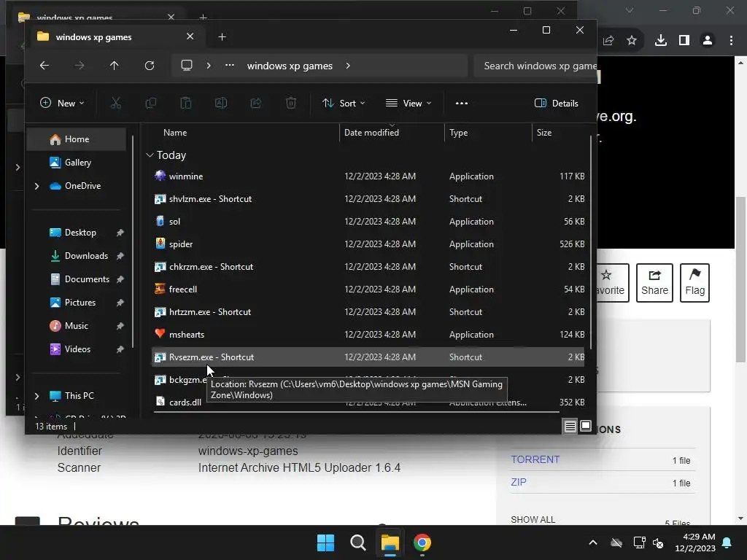The width and height of the screenshot is (747, 560).
Task: Expand This PC in navigation pane
Action: 36,396
